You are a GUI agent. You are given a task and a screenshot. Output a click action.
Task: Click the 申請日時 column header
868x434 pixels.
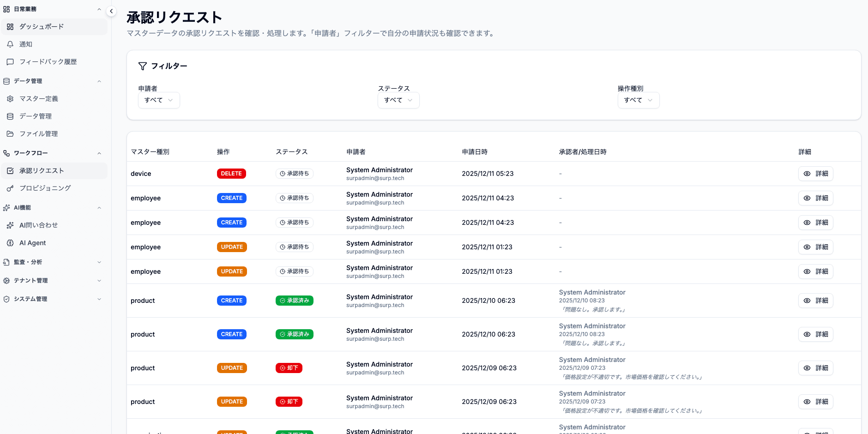pos(475,152)
